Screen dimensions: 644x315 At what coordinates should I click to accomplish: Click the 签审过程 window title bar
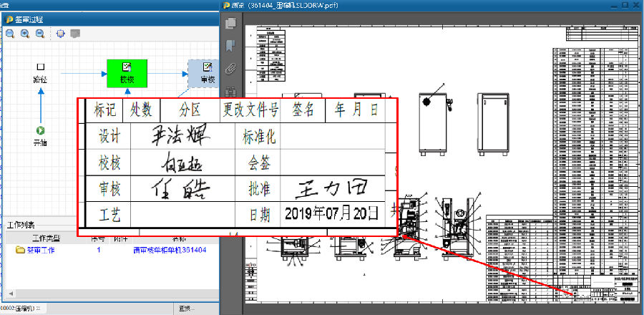pyautogui.click(x=110, y=19)
